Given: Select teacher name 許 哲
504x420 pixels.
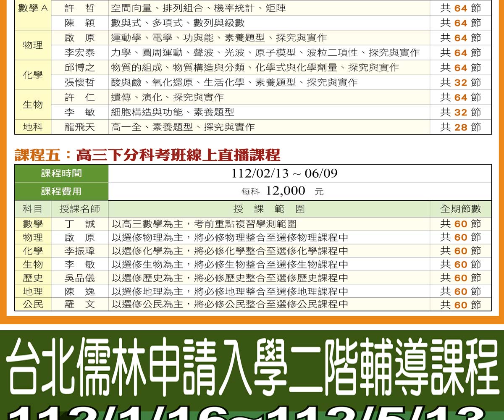Looking at the screenshot, I should [x=80, y=8].
